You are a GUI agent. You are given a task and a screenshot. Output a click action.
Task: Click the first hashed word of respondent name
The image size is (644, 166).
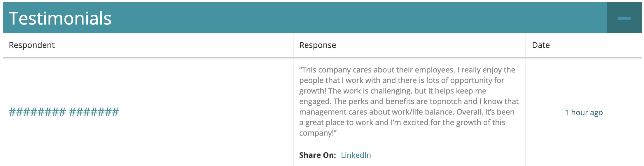point(37,112)
